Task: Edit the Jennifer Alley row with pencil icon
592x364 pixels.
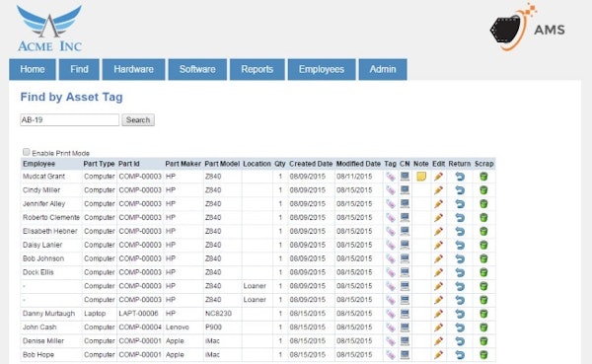Action: coord(438,204)
